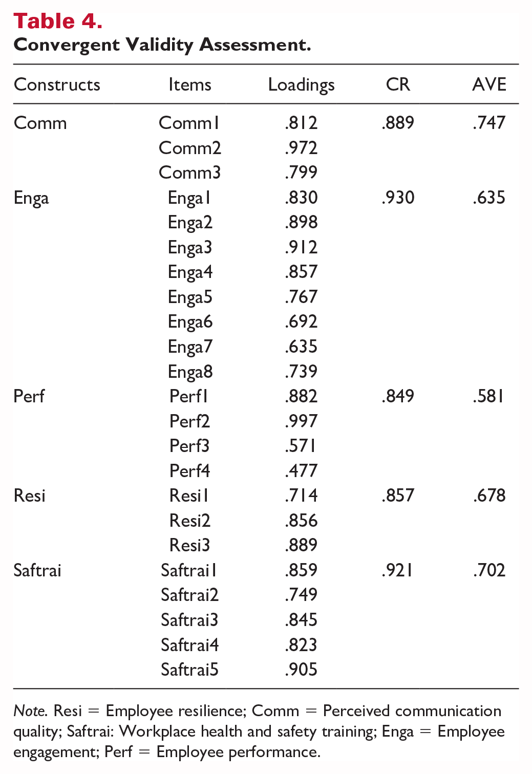The height and width of the screenshot is (774, 532).
Task: Click the Constructs column header
Action: [57, 84]
